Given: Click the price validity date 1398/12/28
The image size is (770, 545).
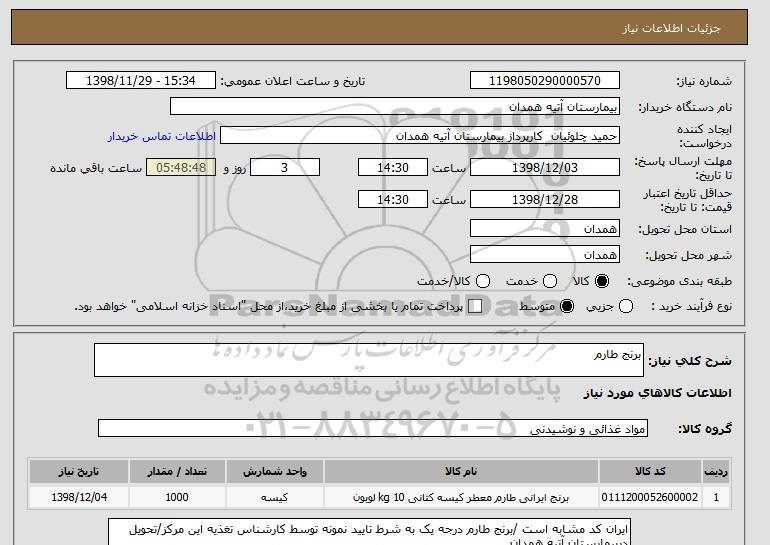Looking at the screenshot, I should 545,199.
